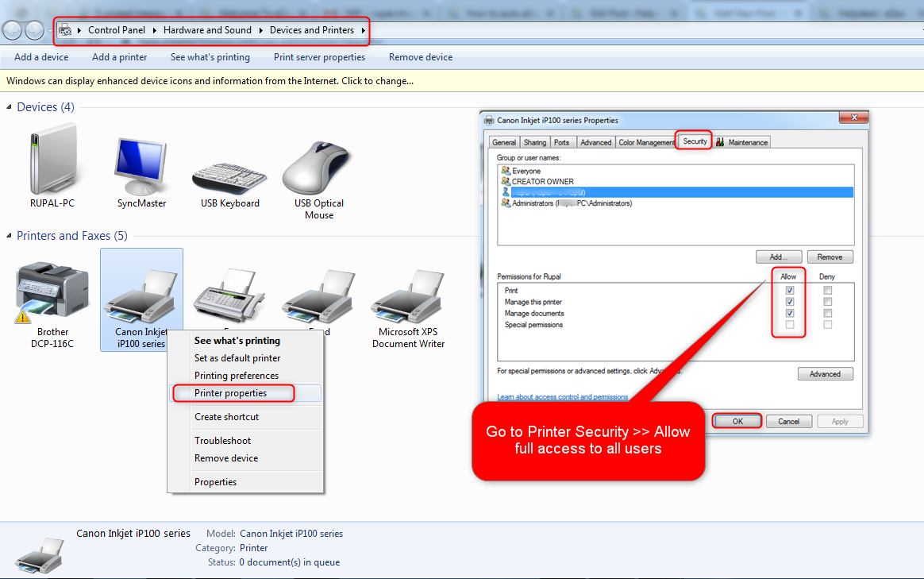Switch to the Color Management tab

coord(646,142)
